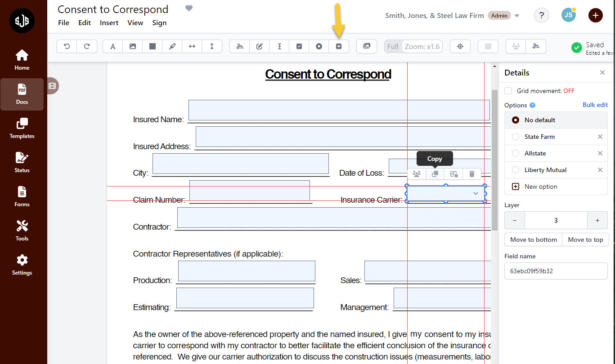Open the Sign menu
Image resolution: width=615 pixels, height=364 pixels.
(159, 22)
